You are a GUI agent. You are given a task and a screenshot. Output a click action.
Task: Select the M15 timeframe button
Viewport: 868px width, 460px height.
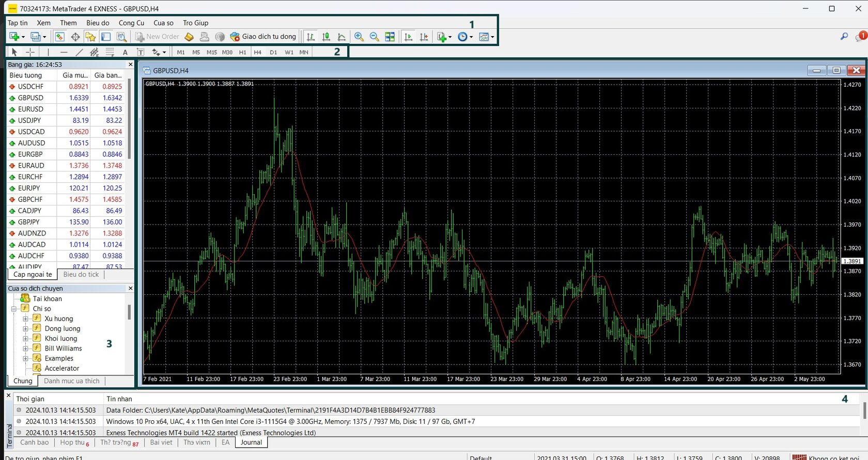(212, 52)
